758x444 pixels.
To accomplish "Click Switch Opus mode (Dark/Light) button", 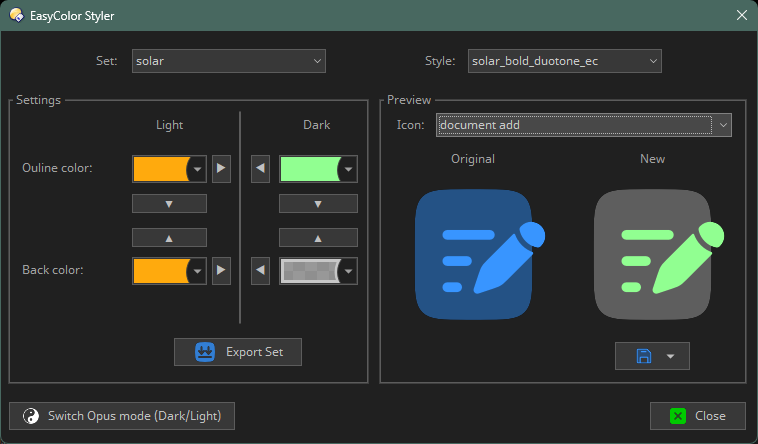I will [x=122, y=416].
